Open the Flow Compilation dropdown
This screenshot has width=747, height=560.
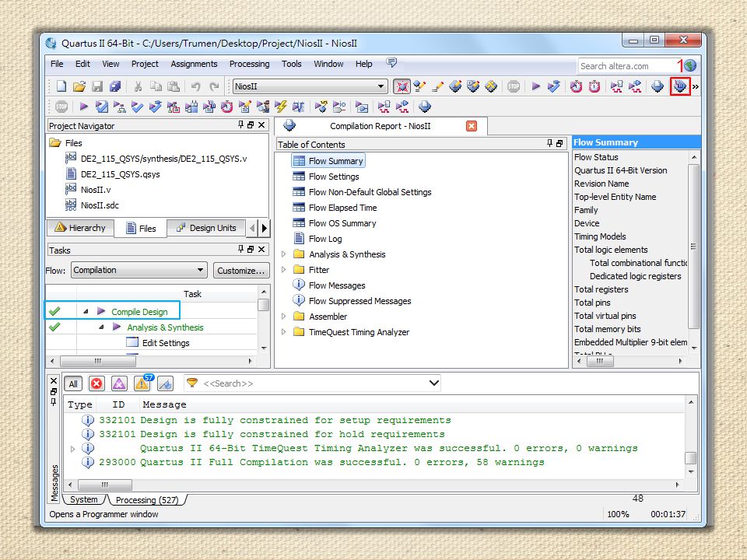(x=201, y=270)
